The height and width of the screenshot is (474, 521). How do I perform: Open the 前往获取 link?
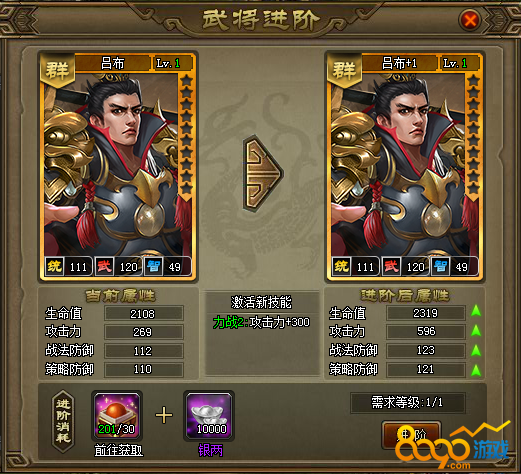119,451
